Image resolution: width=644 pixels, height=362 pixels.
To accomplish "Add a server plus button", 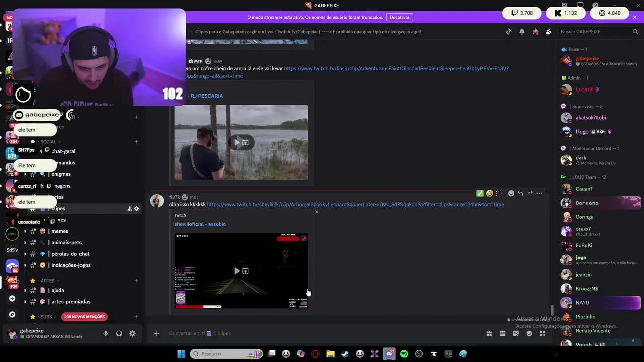I will pos(12,299).
